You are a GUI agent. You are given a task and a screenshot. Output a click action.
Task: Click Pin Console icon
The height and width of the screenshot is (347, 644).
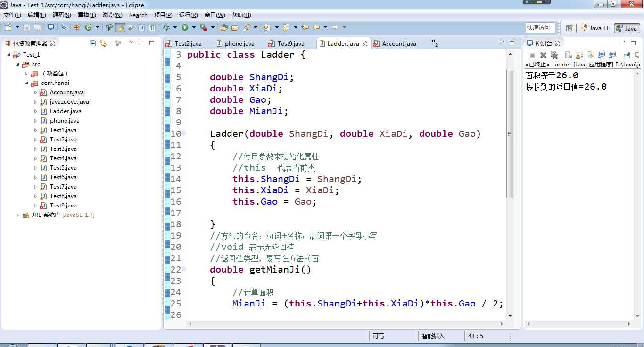click(x=627, y=55)
